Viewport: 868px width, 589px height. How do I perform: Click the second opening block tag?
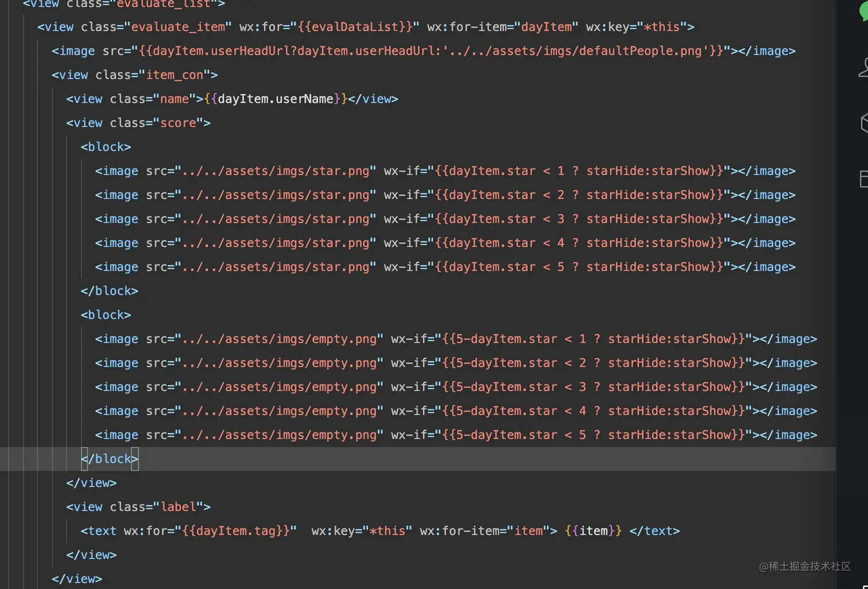click(x=106, y=316)
